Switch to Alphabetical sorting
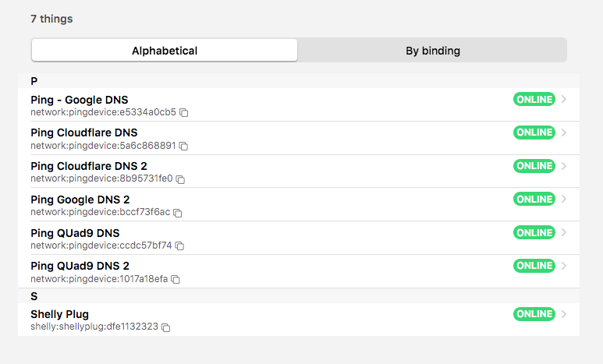Screen dimensions: 603x364 click(165, 51)
